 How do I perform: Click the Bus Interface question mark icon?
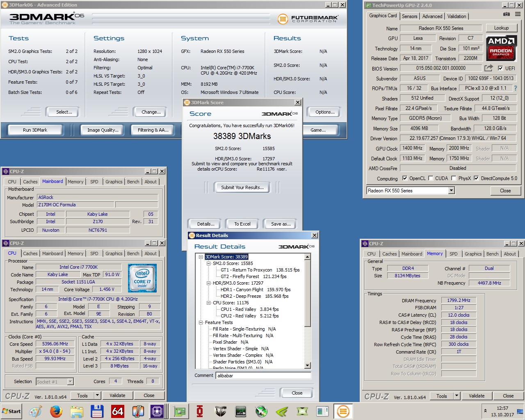pyautogui.click(x=516, y=88)
